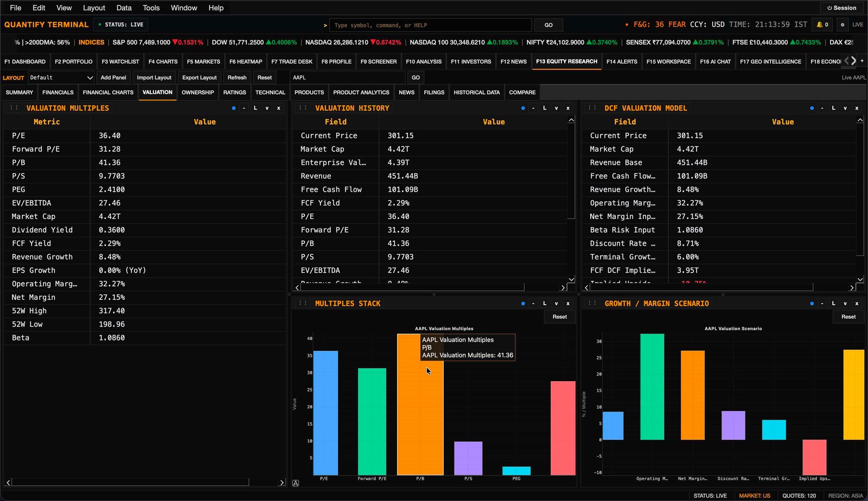The image size is (868, 501).
Task: Click the blue P/E bar in Multiples Stack
Action: point(325,413)
